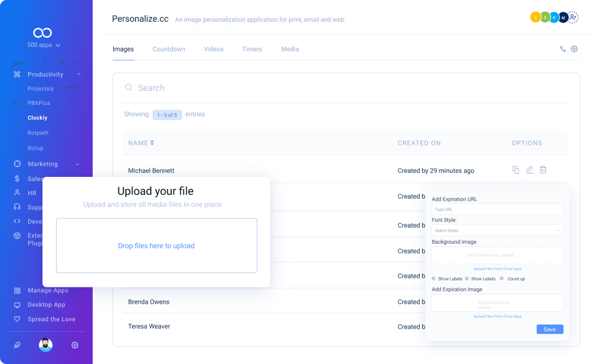This screenshot has height=364, width=605.
Task: Click Upload Files From Cloud Apps under Background Image
Action: (497, 269)
